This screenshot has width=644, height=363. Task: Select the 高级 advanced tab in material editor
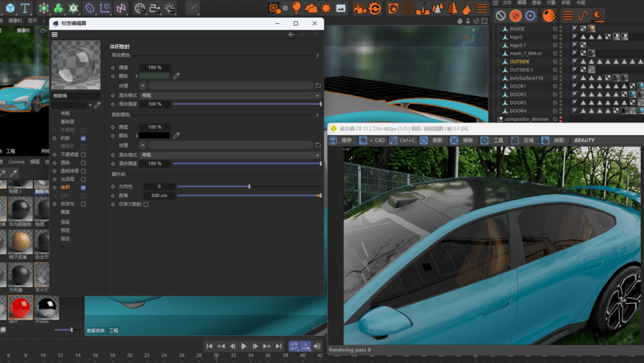[x=65, y=222]
